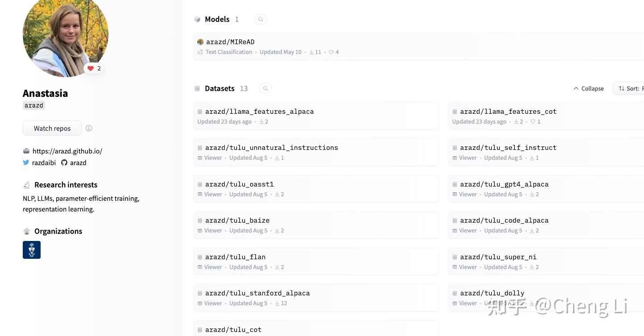Click the heart likes badge on avatar

pyautogui.click(x=94, y=68)
